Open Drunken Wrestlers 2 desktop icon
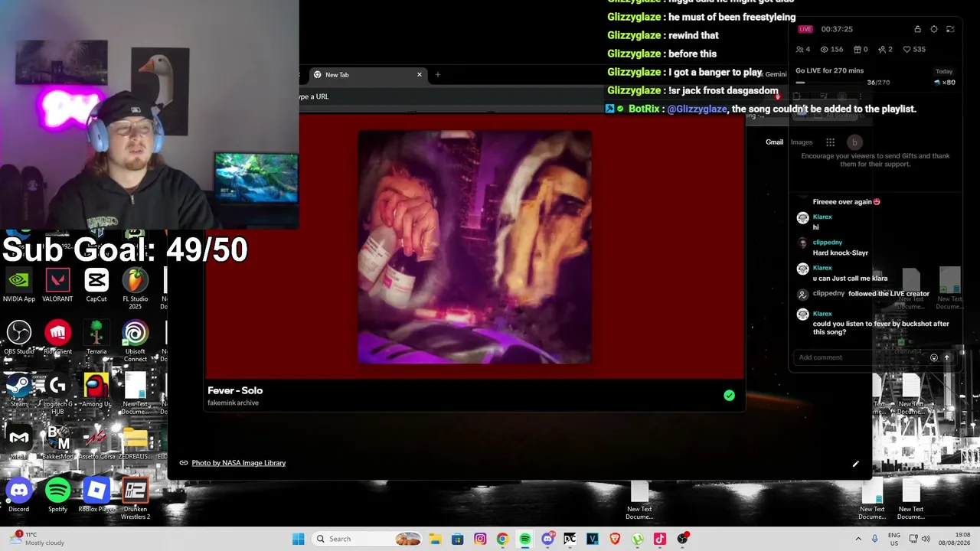The image size is (980, 551). pos(135,499)
